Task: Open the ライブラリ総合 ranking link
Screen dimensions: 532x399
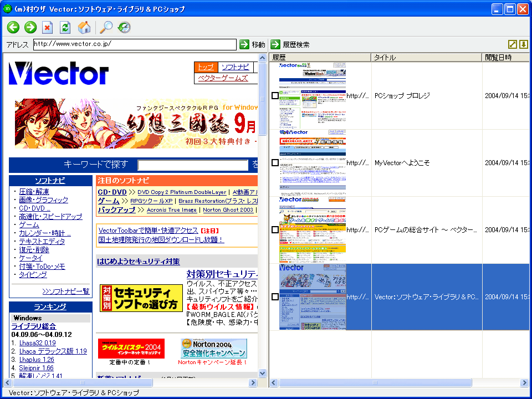Action: (x=34, y=326)
